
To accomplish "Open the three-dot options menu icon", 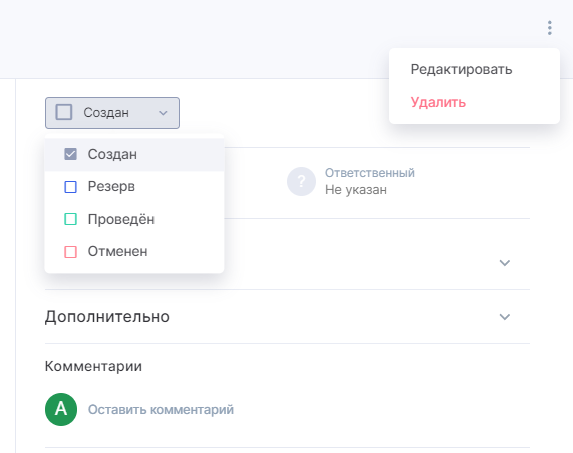I will pos(550,28).
